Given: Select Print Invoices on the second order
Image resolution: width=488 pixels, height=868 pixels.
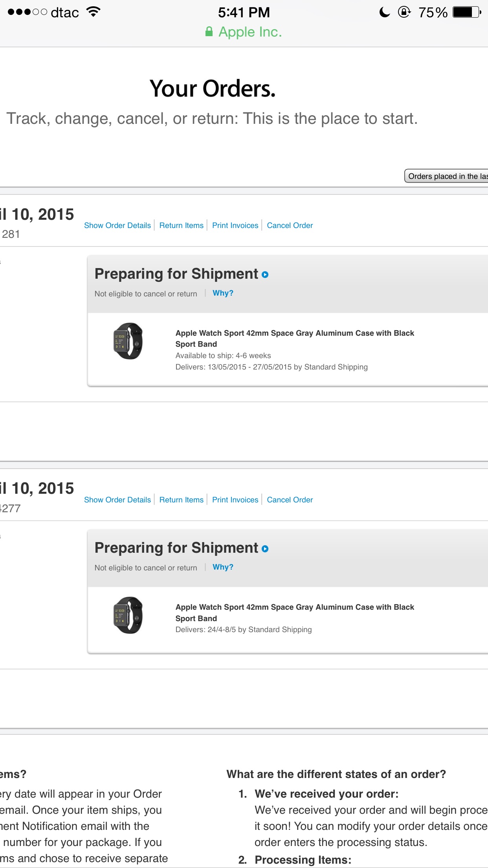Looking at the screenshot, I should tap(235, 500).
